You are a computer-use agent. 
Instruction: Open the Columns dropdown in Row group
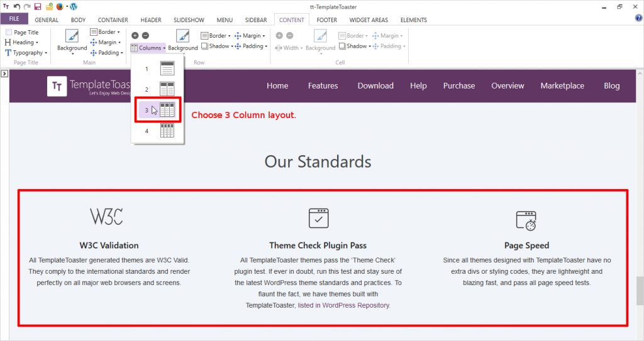click(x=148, y=48)
